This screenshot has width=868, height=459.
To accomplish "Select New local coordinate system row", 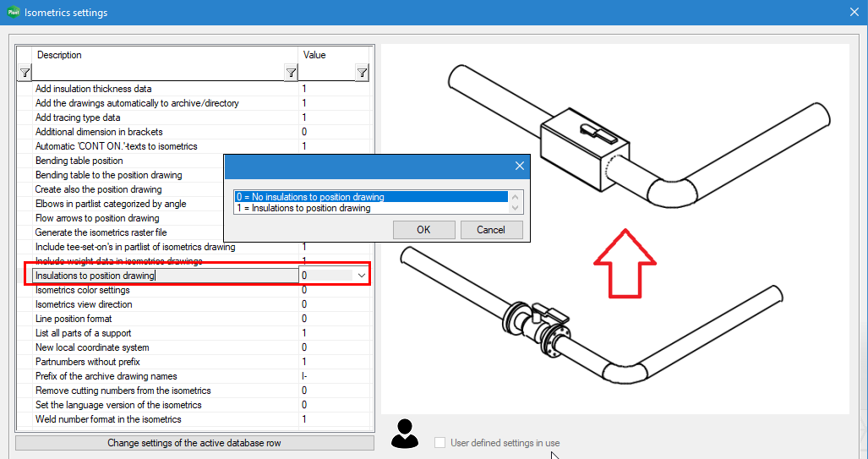I will click(194, 347).
